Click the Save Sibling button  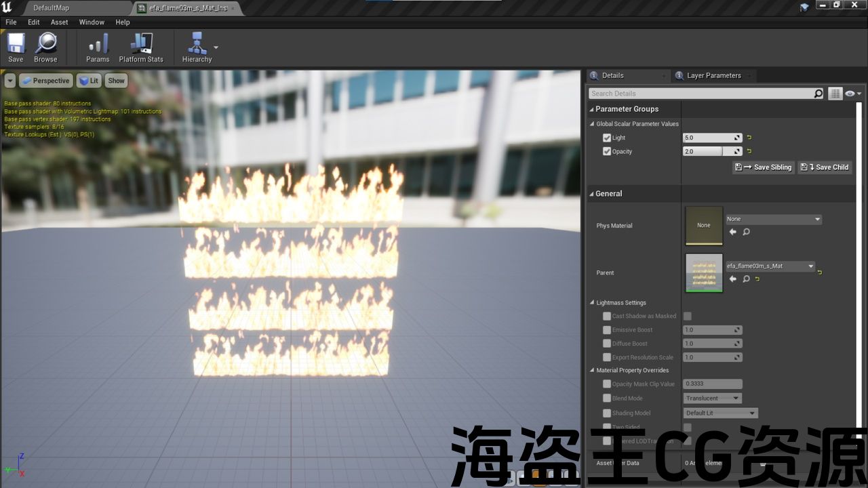point(763,167)
